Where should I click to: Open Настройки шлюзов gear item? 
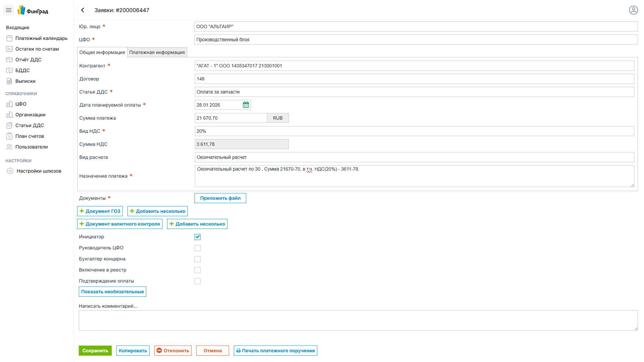(x=39, y=171)
